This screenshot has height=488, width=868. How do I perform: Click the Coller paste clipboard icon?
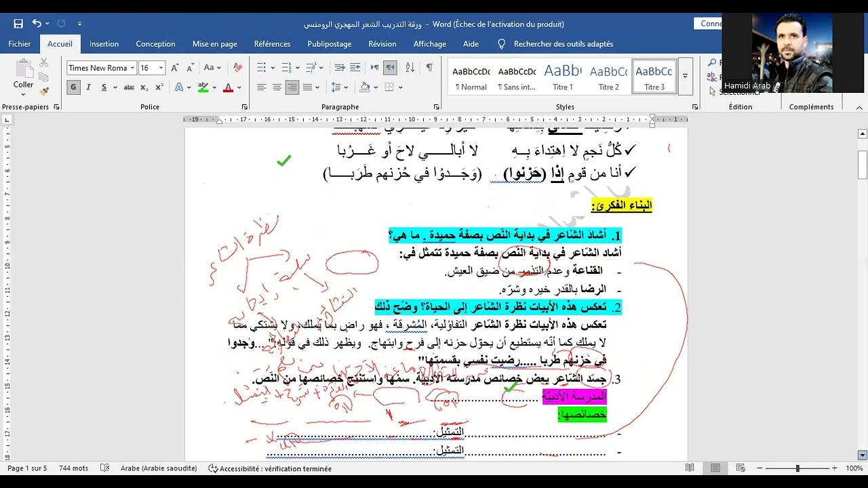24,68
